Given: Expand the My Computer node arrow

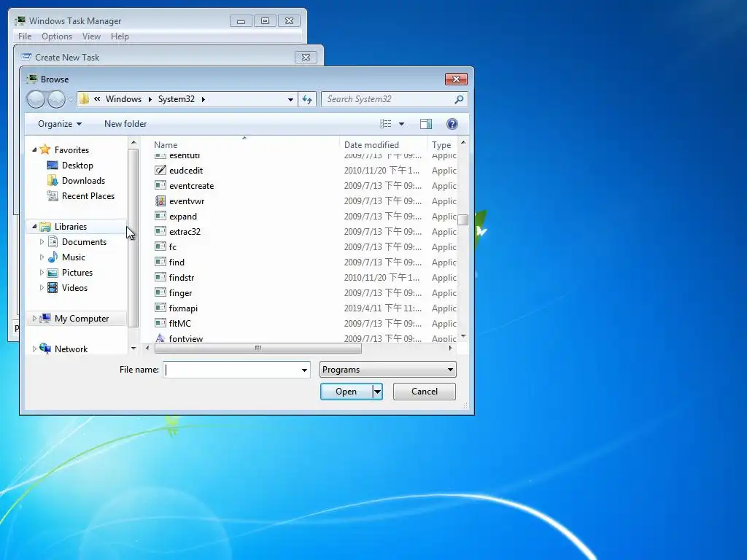Looking at the screenshot, I should pyautogui.click(x=34, y=318).
